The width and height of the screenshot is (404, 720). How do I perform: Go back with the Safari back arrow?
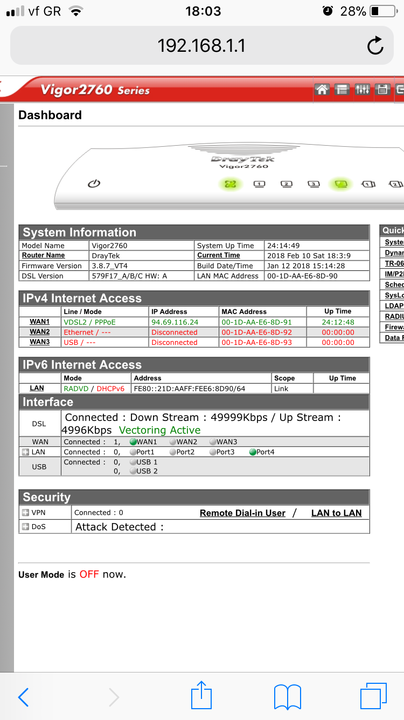[x=23, y=698]
